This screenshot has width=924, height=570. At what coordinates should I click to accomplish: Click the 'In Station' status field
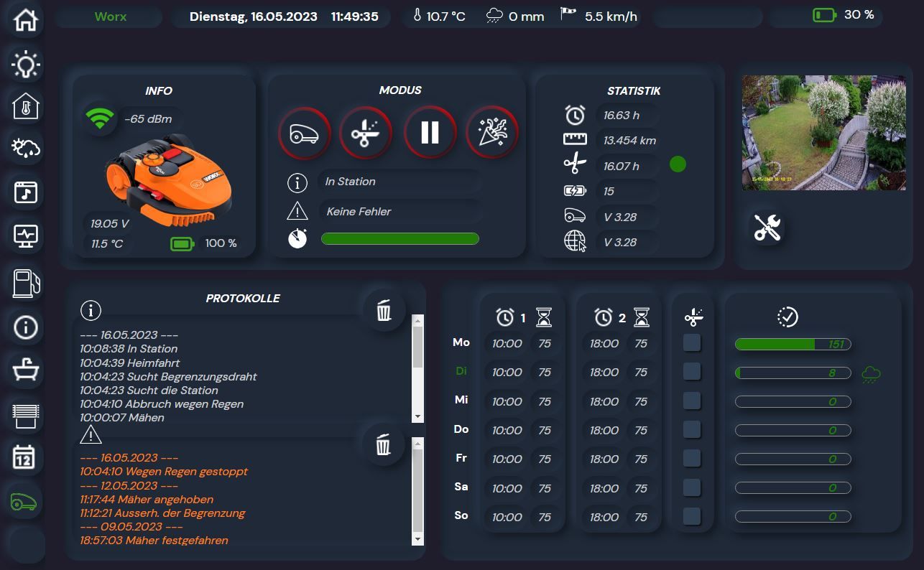(x=399, y=182)
